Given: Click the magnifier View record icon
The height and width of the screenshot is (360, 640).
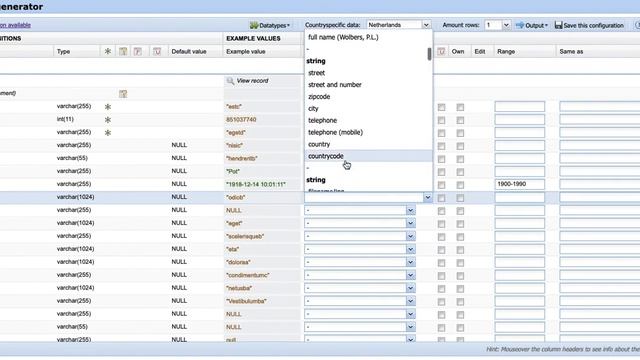Looking at the screenshot, I should point(230,81).
